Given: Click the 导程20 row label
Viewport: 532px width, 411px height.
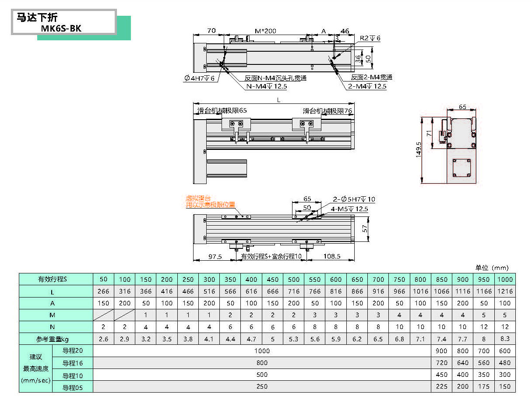Looking at the screenshot, I should click(72, 351).
